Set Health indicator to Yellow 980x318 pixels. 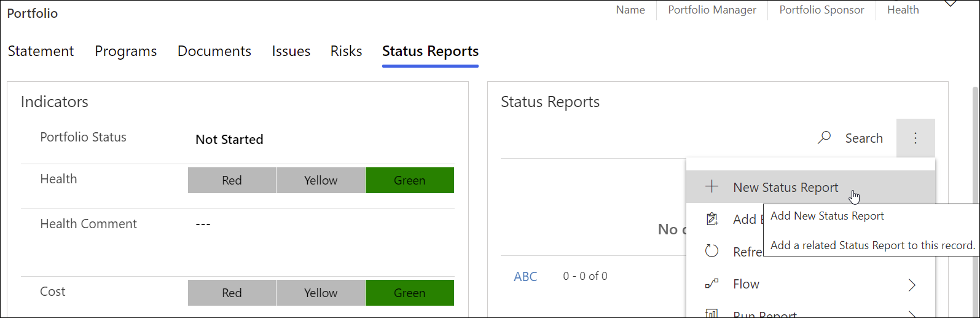coord(321,180)
